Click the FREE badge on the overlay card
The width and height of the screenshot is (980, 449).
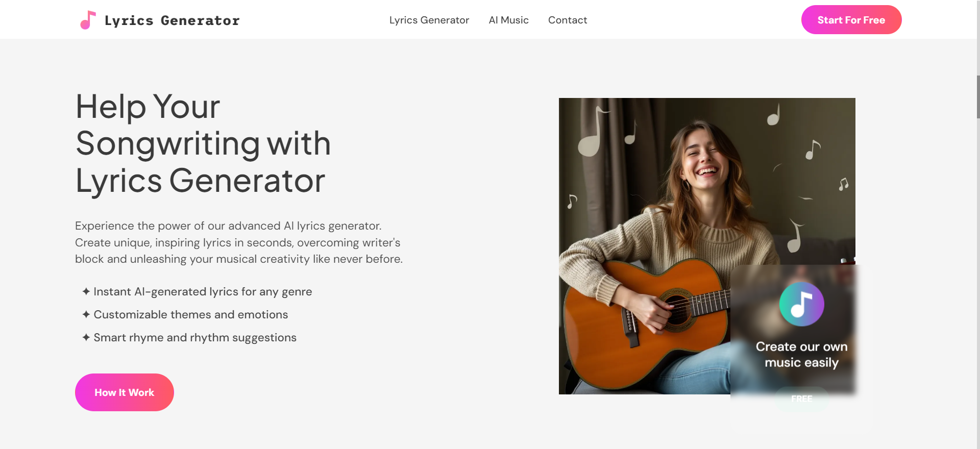click(802, 398)
